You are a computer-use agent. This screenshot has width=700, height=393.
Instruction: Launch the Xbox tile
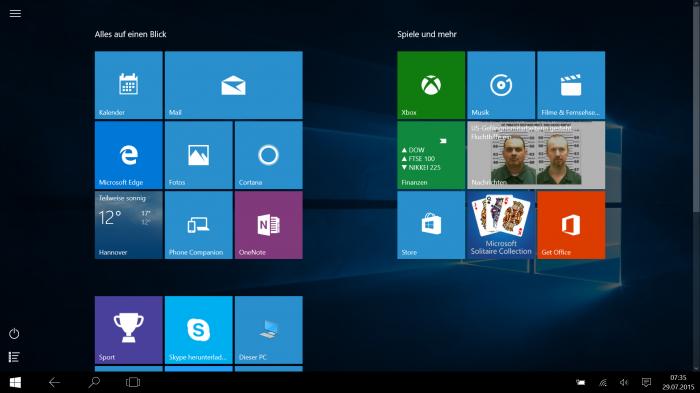431,85
